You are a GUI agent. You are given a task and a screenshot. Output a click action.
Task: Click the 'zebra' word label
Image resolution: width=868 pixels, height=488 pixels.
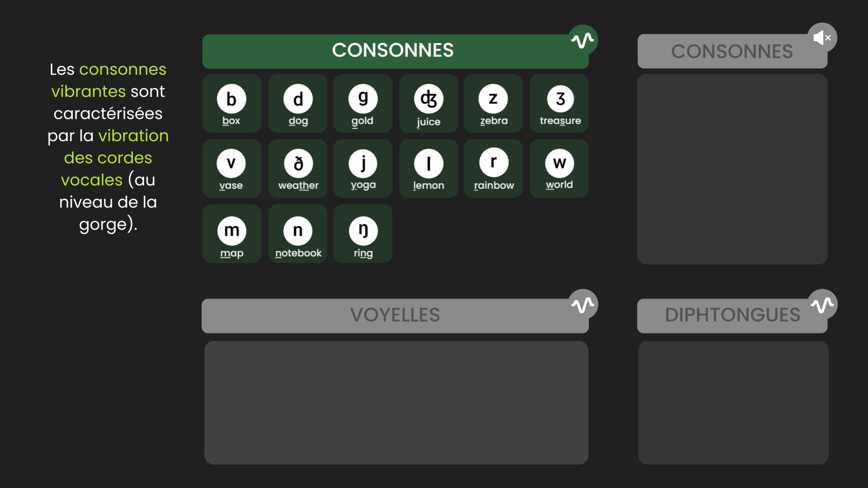click(494, 121)
